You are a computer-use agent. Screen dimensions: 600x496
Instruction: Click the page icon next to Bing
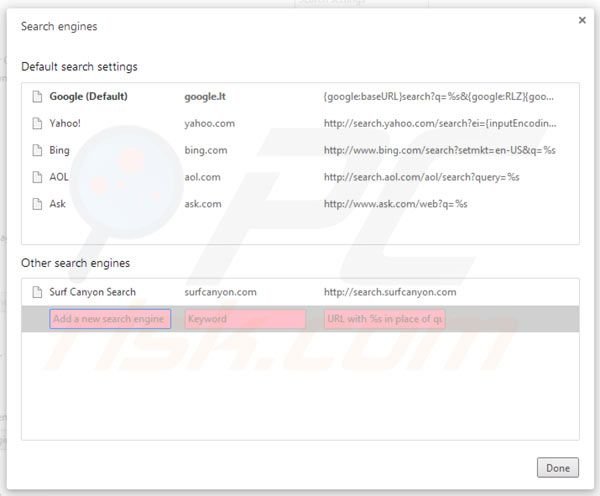(x=37, y=150)
